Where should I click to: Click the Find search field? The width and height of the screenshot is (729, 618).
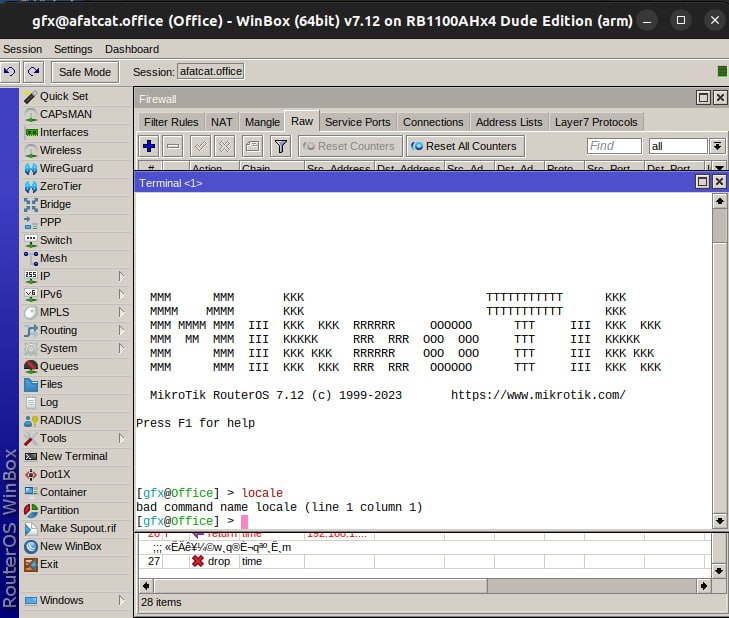[614, 146]
